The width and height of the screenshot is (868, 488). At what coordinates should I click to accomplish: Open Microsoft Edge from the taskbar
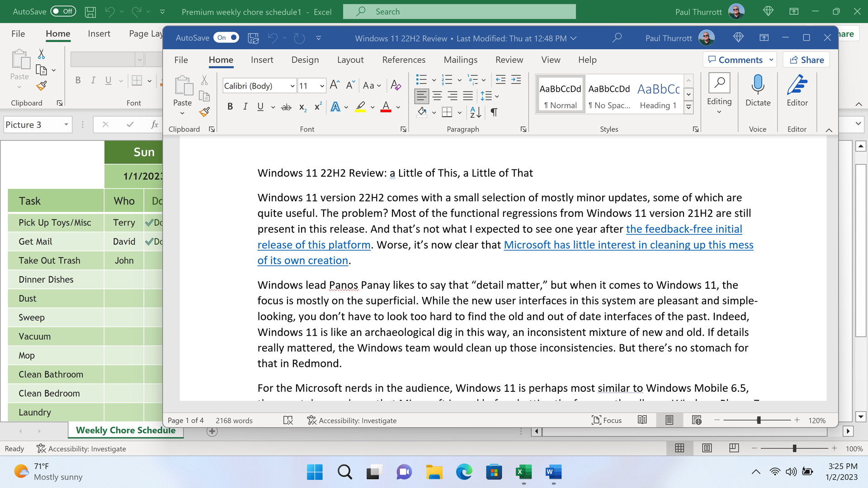pyautogui.click(x=464, y=472)
